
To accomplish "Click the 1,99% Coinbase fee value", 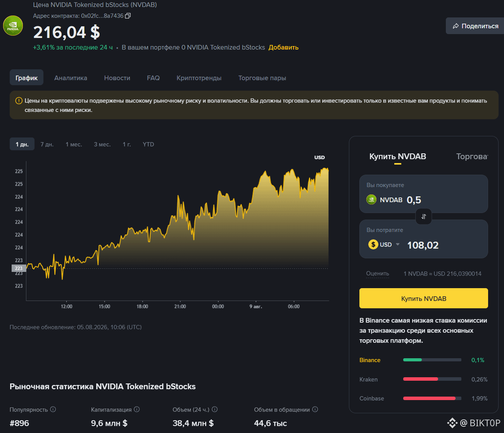I will tap(480, 398).
